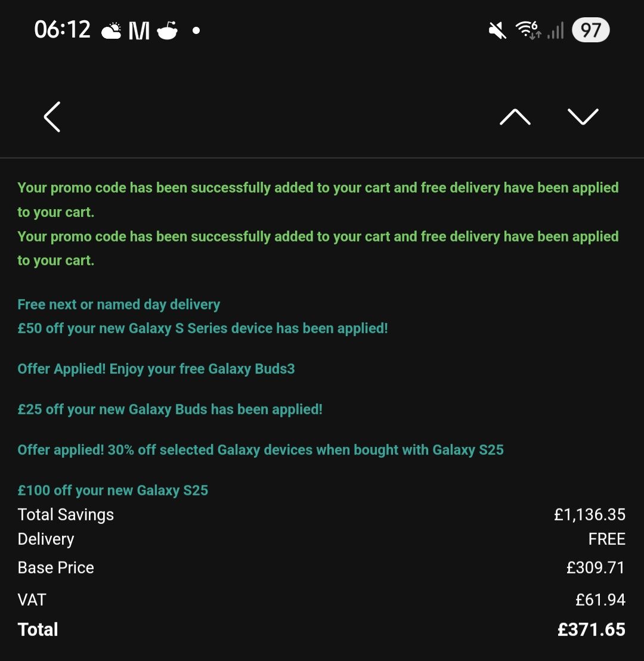Go to previous item with up chevron
The image size is (644, 661).
515,117
